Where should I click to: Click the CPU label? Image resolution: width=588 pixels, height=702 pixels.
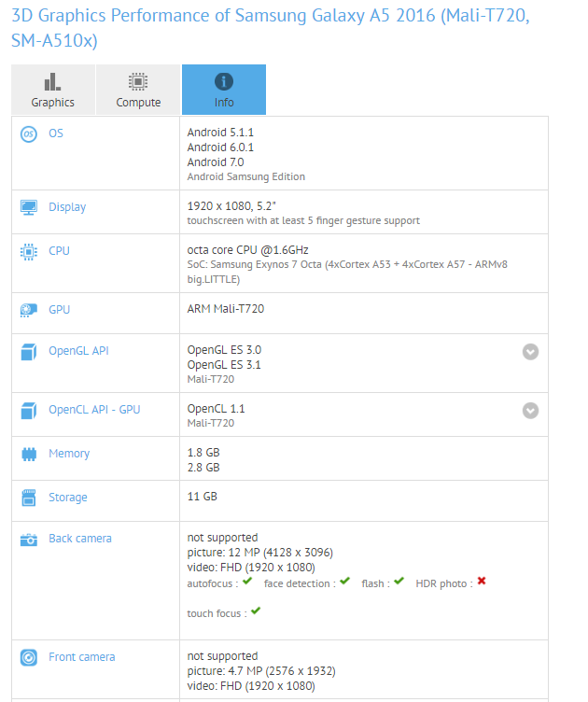pos(59,251)
